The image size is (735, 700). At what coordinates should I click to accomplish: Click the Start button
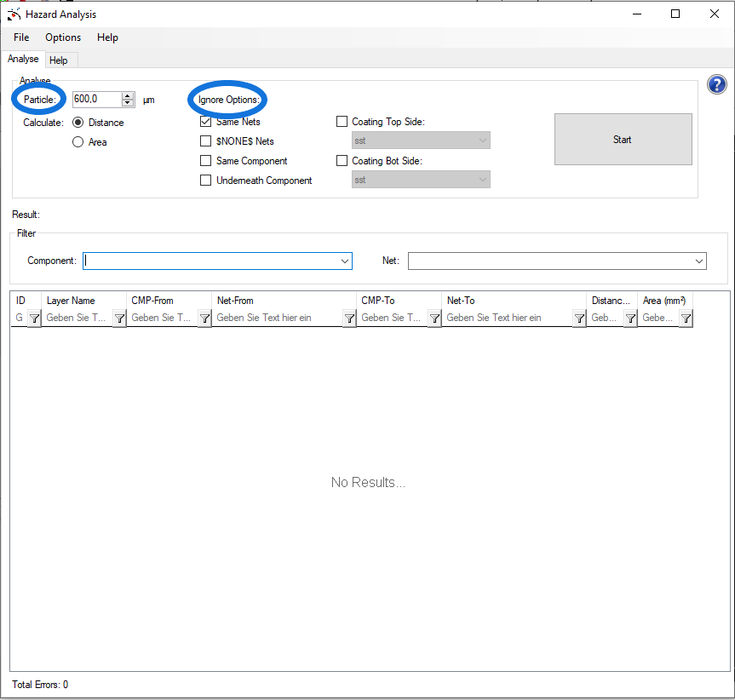pyautogui.click(x=623, y=139)
